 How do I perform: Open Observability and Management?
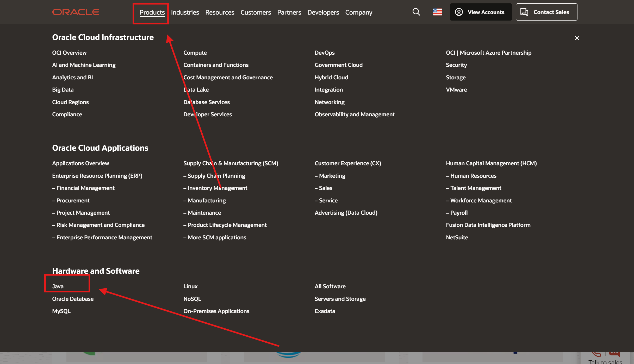pyautogui.click(x=355, y=114)
